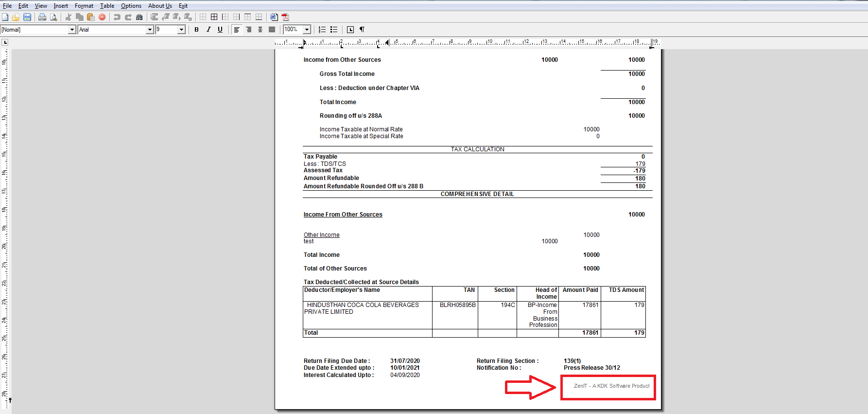Open Print Preview from the toolbar

pyautogui.click(x=53, y=17)
